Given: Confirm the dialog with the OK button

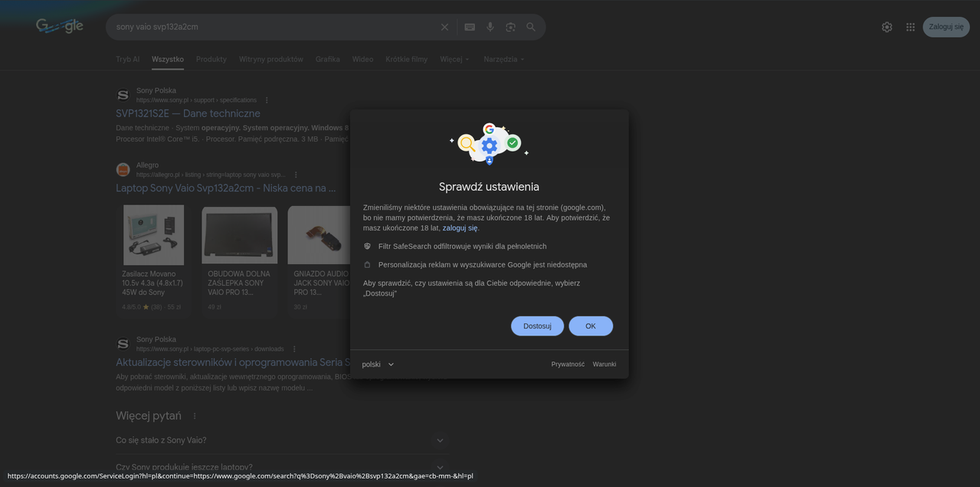Looking at the screenshot, I should tap(591, 326).
